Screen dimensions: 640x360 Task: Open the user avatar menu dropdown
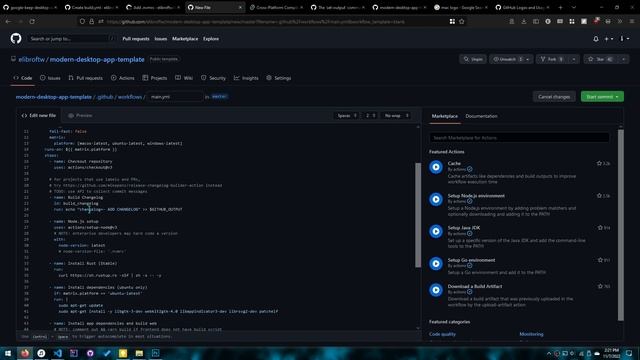click(x=624, y=39)
